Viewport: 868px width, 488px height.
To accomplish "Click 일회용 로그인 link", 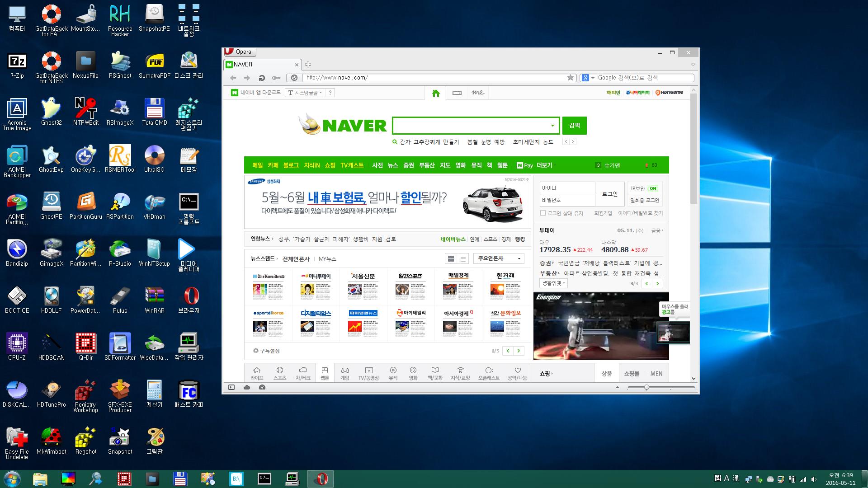I will click(x=645, y=200).
